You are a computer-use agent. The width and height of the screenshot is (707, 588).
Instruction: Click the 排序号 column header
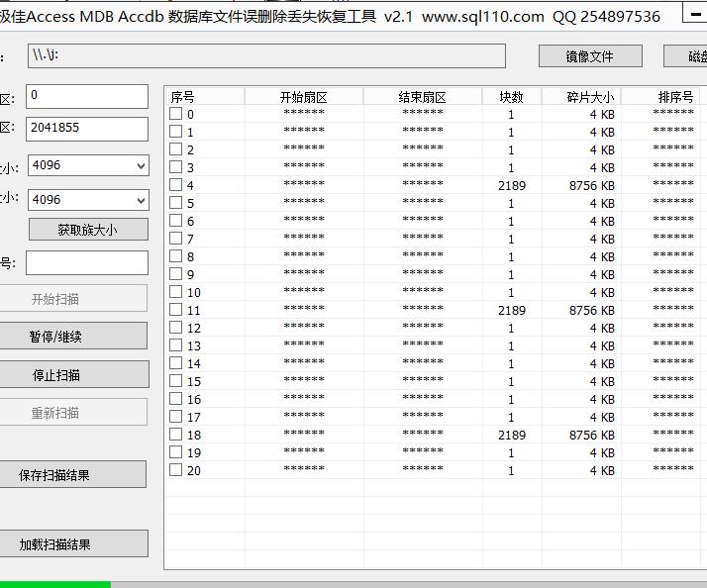point(661,97)
